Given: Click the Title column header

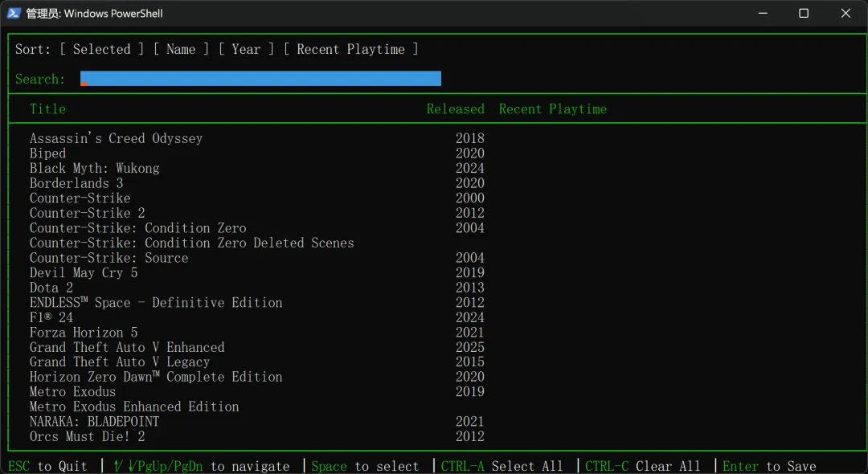Looking at the screenshot, I should [47, 109].
